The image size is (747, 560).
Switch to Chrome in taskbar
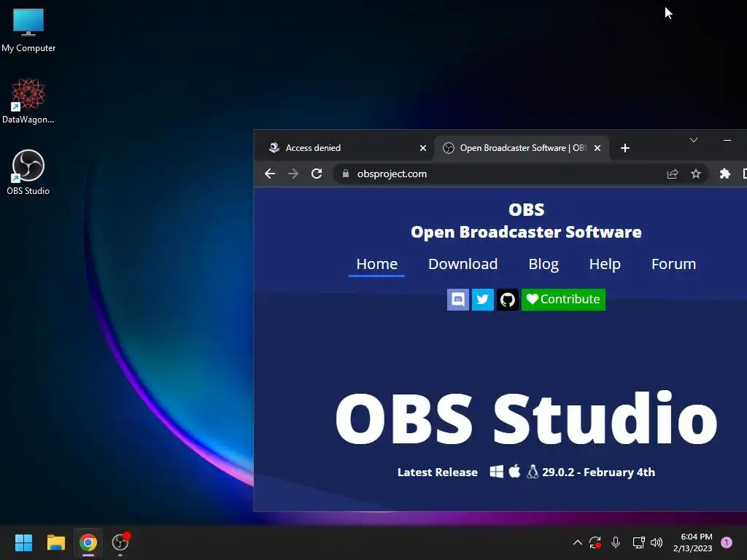(88, 542)
